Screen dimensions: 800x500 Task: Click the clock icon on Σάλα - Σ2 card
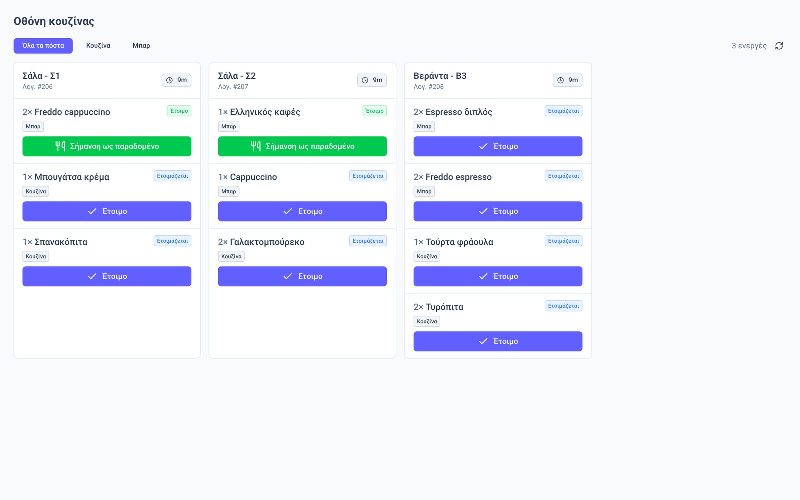coord(365,80)
